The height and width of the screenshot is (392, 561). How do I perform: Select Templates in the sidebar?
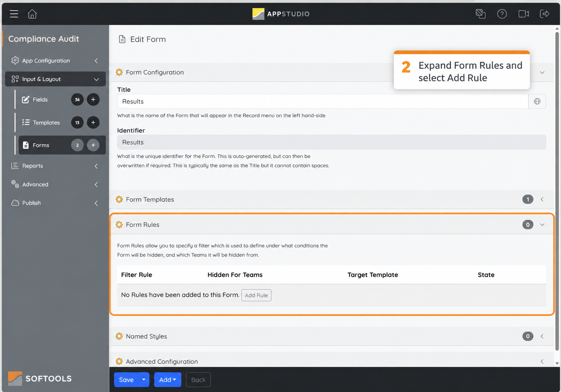[46, 122]
